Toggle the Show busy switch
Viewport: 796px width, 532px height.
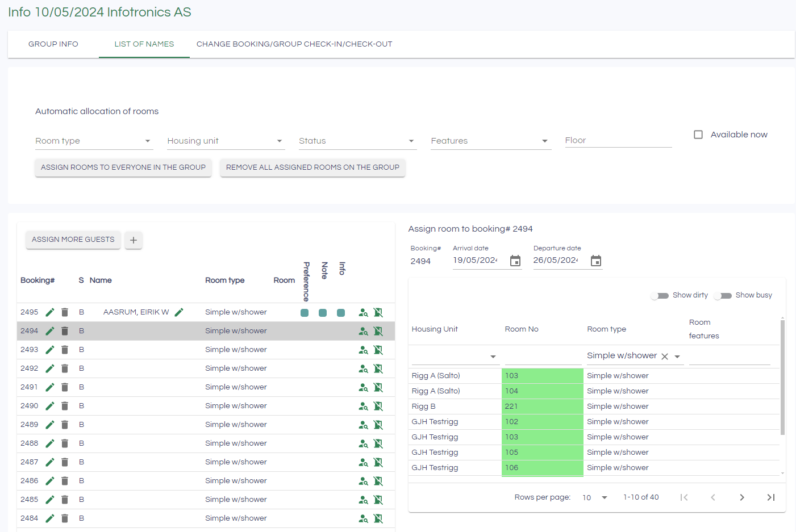tap(723, 296)
